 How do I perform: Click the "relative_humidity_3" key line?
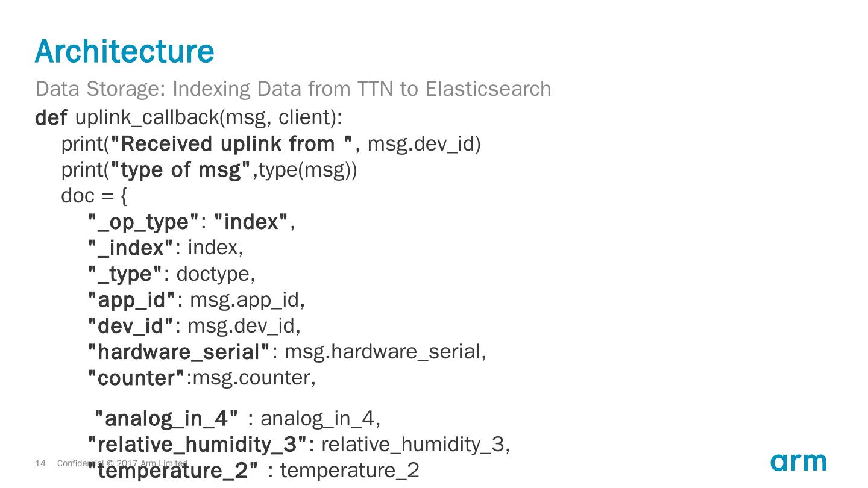(299, 445)
